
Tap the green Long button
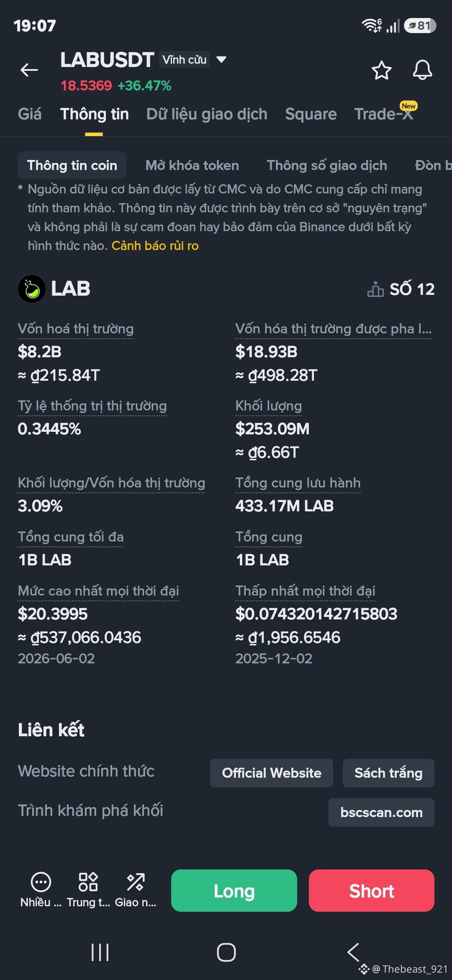coord(234,890)
